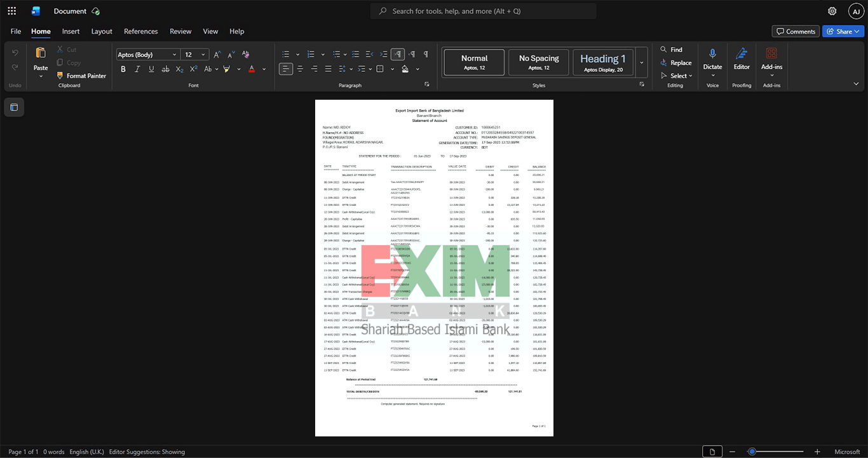Open the File menu
The height and width of the screenshot is (458, 868).
tap(16, 31)
